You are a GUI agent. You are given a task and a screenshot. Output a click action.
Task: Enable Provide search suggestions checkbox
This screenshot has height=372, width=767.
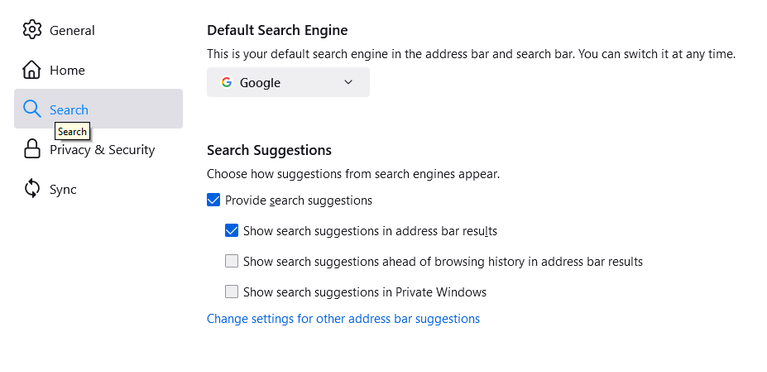pos(213,200)
